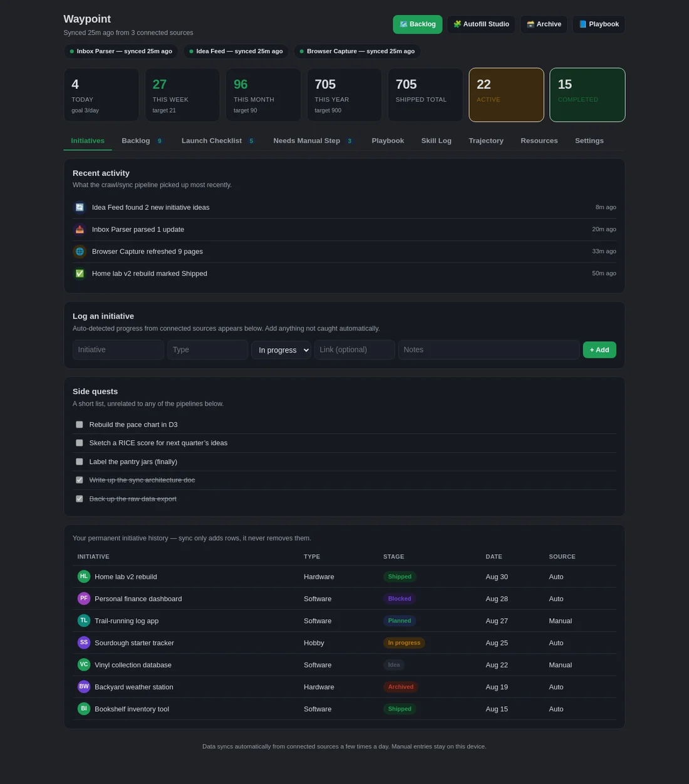Check 'Sketch a RICE score' side quest
Viewport: 689px width, 784px height.
click(80, 443)
